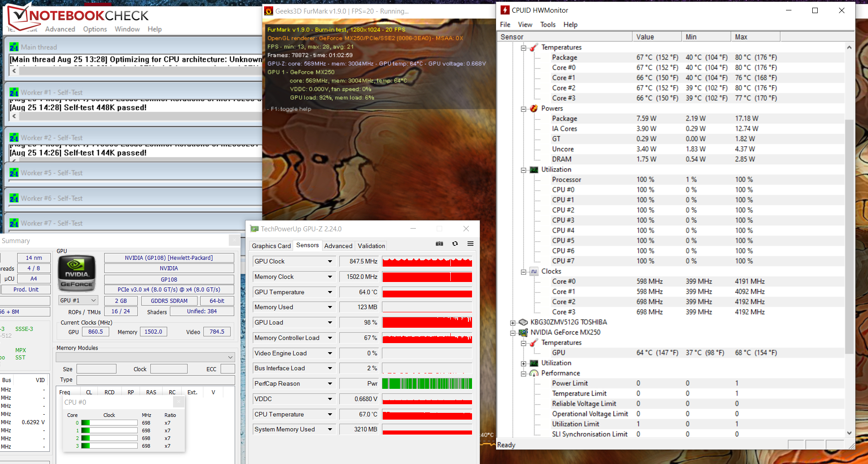This screenshot has width=868, height=464.
Task: Collapse the Powers node in HWMonitor
Action: pyautogui.click(x=524, y=109)
